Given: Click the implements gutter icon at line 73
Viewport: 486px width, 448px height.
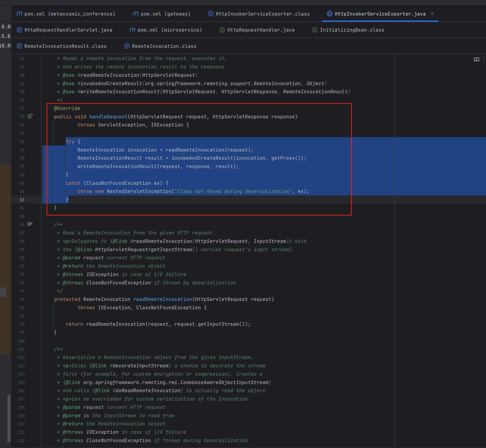Looking at the screenshot, I should (30, 117).
